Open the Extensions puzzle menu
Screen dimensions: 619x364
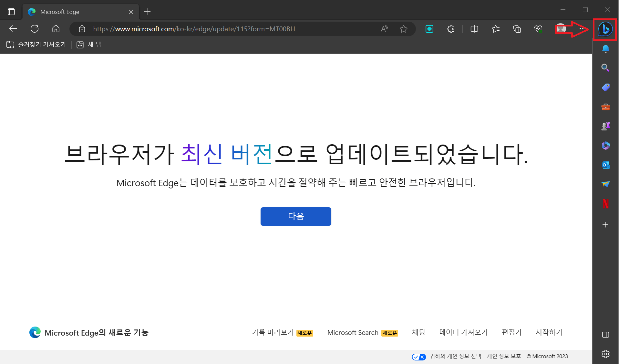(x=451, y=29)
